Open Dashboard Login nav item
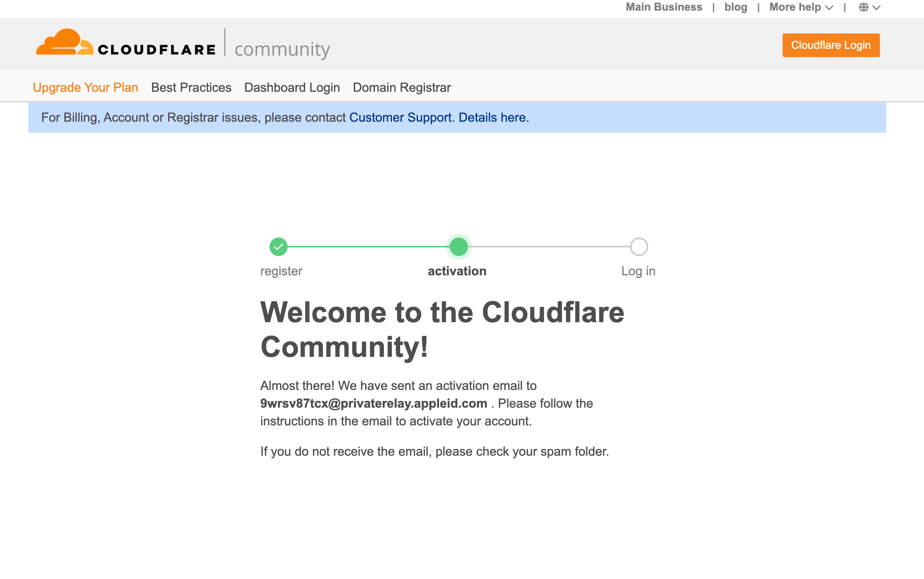Image resolution: width=924 pixels, height=579 pixels. (292, 87)
